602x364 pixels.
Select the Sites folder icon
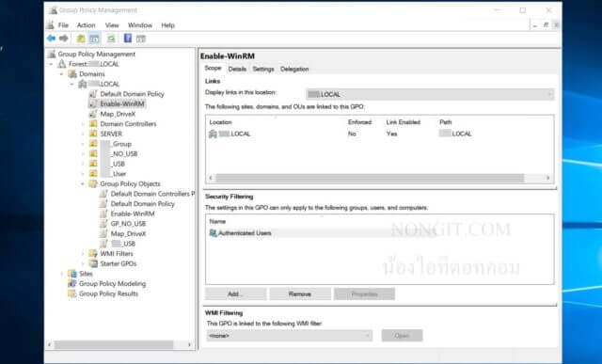[x=72, y=274]
